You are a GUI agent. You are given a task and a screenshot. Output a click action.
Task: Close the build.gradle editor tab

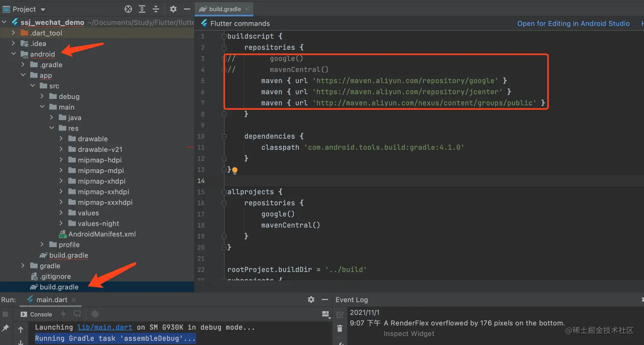[x=247, y=9]
